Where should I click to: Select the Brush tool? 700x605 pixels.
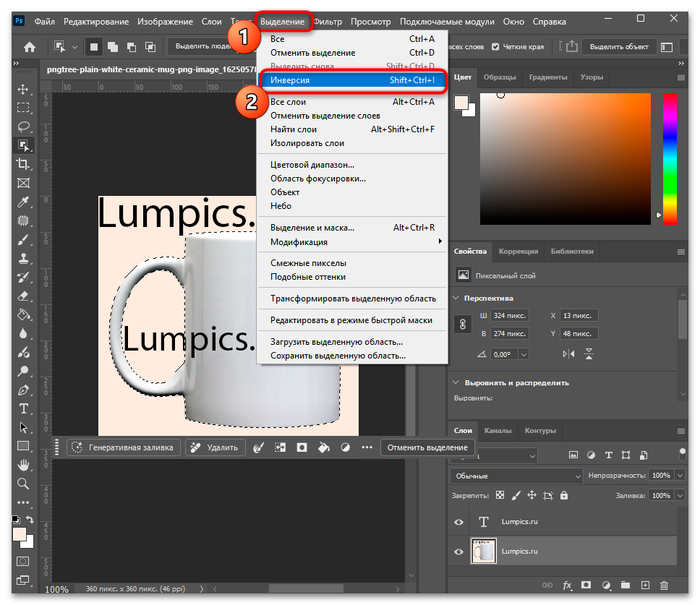pos(23,239)
